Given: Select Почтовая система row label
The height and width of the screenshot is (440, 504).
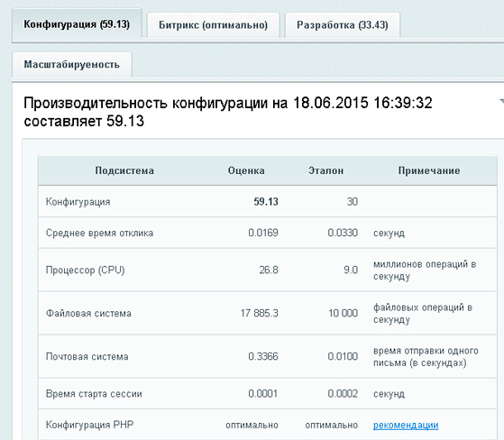Looking at the screenshot, I should 87,356.
